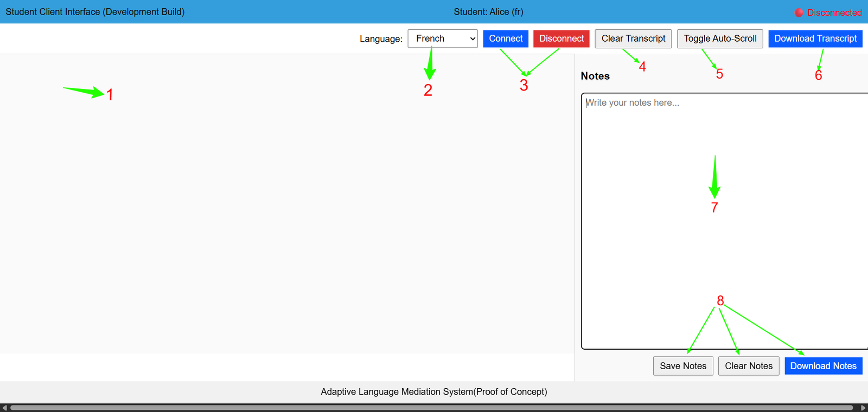Hit the Download Notes button
Viewport: 868px width, 412px height.
(x=823, y=366)
